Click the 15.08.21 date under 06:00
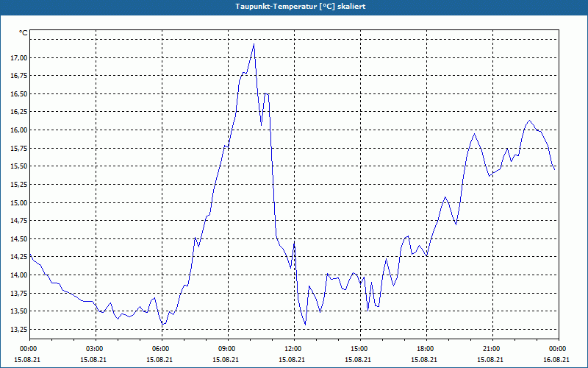 [159, 359]
